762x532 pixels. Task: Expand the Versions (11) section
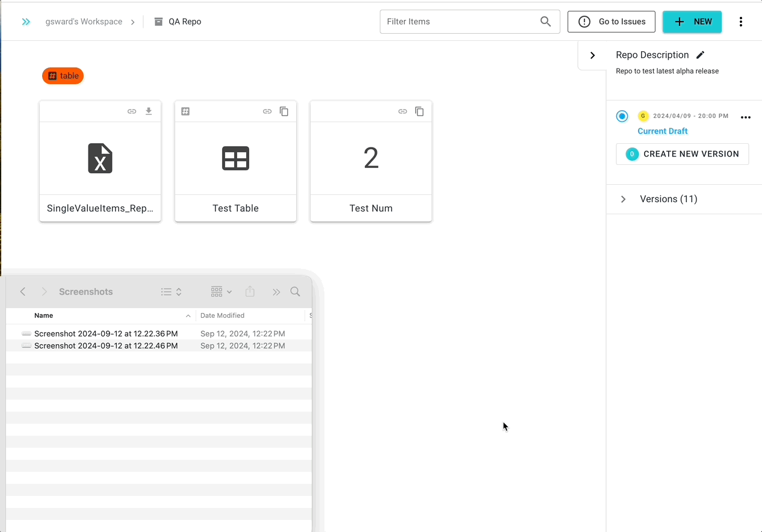624,199
